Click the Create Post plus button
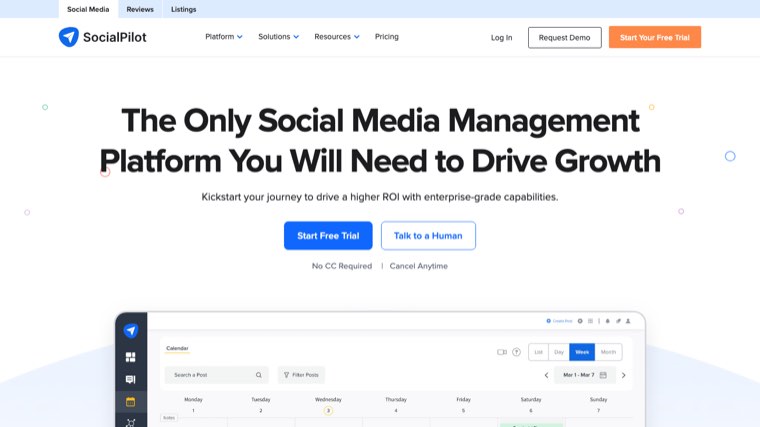This screenshot has height=427, width=760. click(x=559, y=321)
